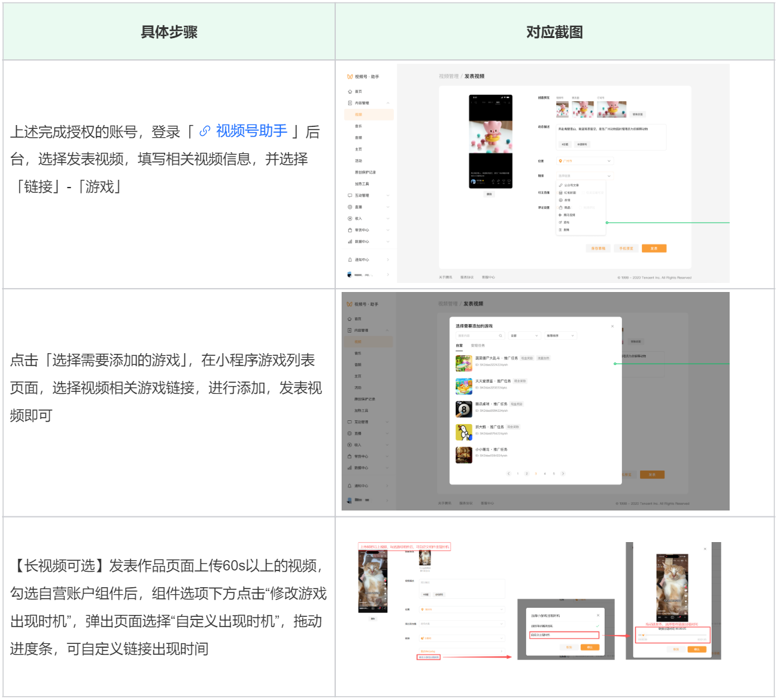Screen dimensions: 778x700
Task: Click 腾讯视频 icon in link dropdown list
Action: click(x=561, y=215)
